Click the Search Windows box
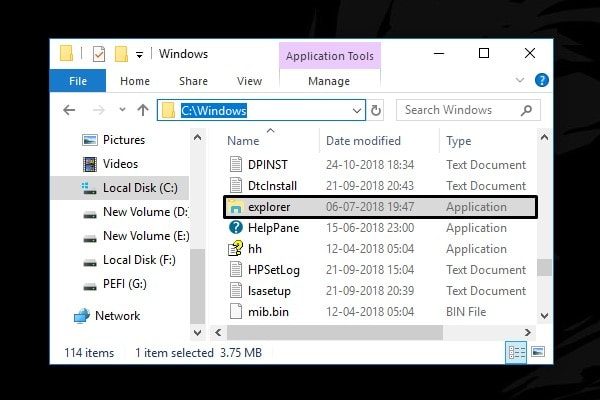600x400 pixels. coord(460,110)
